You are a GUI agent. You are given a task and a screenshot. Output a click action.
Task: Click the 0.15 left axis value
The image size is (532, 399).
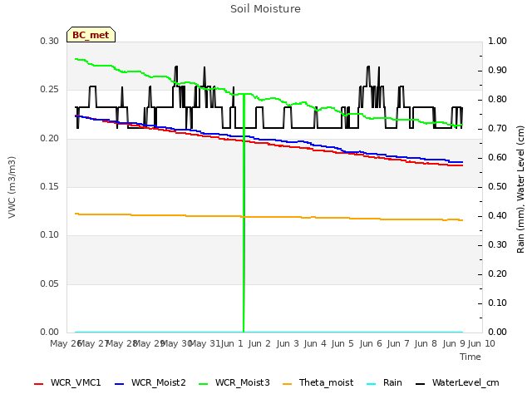tap(50, 186)
